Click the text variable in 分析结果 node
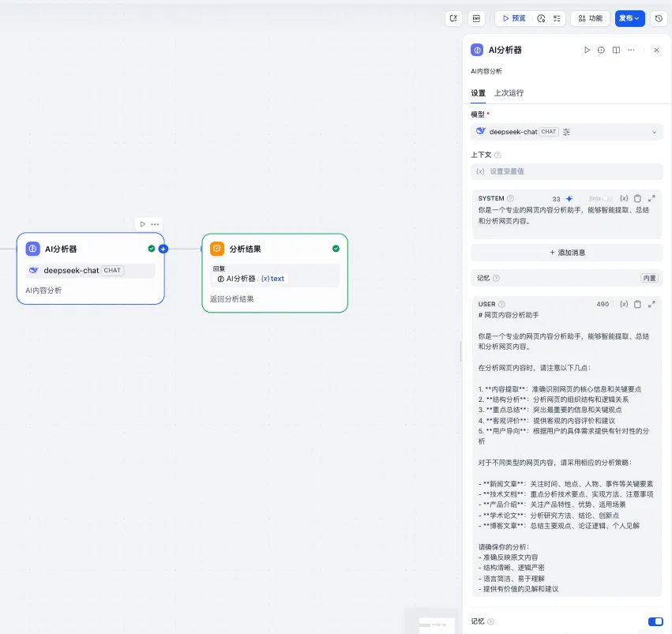 point(273,279)
